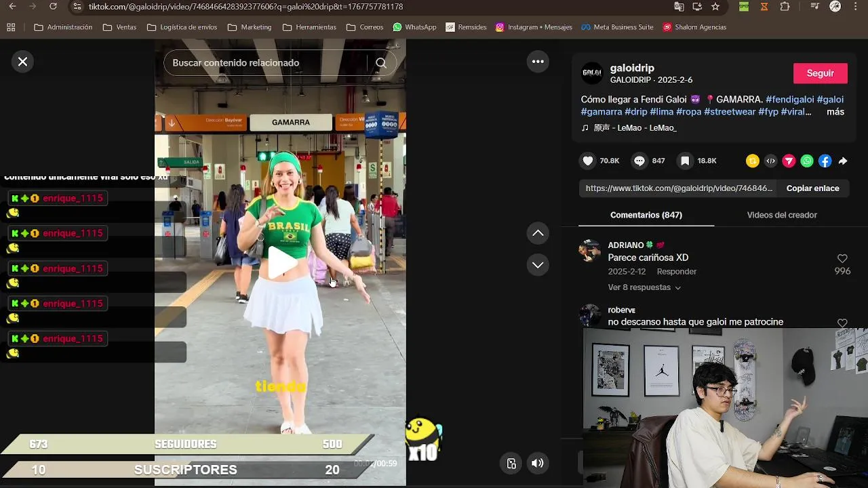Expand Ver 8 respuestas

click(x=644, y=287)
